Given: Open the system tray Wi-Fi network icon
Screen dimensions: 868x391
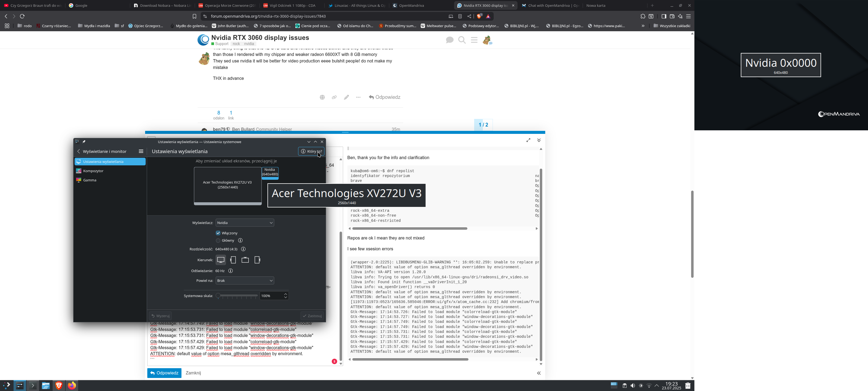Looking at the screenshot, I should point(649,386).
